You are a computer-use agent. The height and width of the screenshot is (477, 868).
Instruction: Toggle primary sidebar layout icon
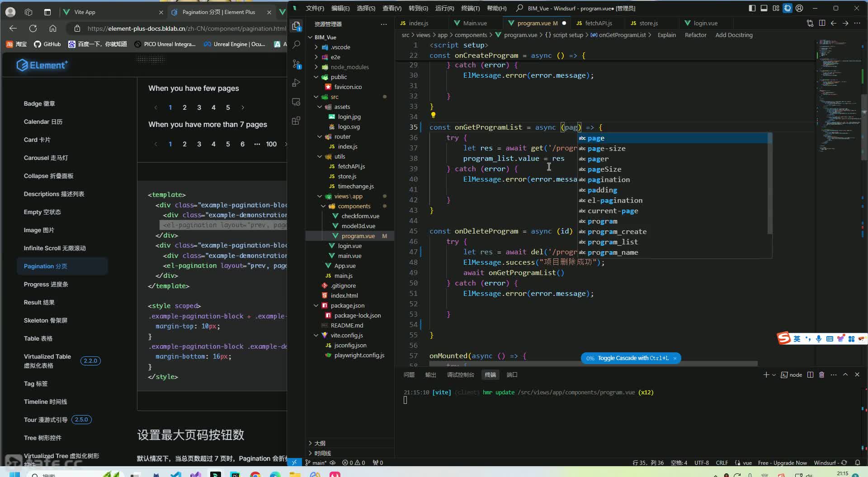point(752,8)
